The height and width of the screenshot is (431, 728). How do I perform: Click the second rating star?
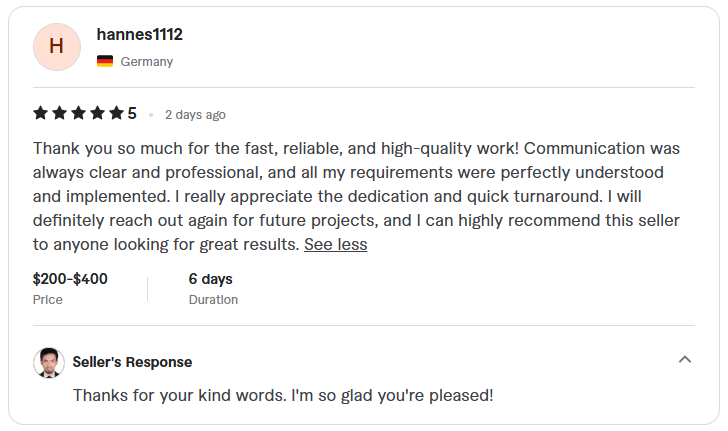tap(59, 113)
